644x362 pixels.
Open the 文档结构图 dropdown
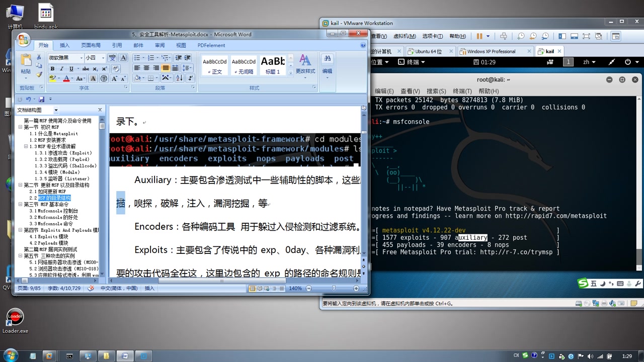coord(56,110)
